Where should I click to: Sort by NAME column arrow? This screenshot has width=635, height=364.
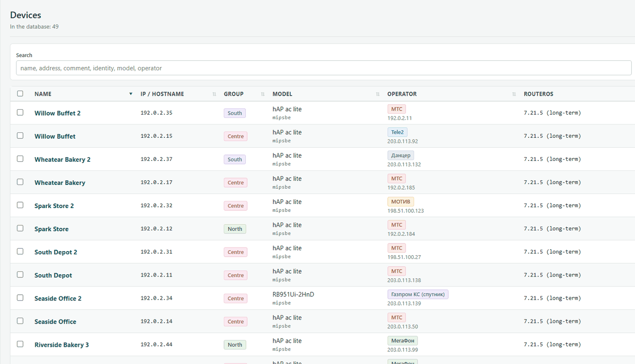tap(131, 94)
